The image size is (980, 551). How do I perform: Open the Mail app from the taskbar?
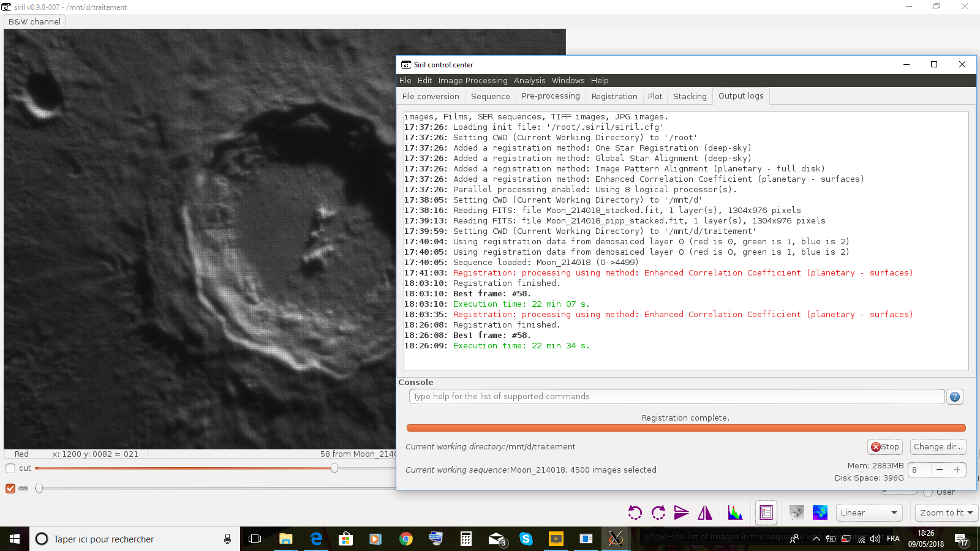pyautogui.click(x=496, y=539)
